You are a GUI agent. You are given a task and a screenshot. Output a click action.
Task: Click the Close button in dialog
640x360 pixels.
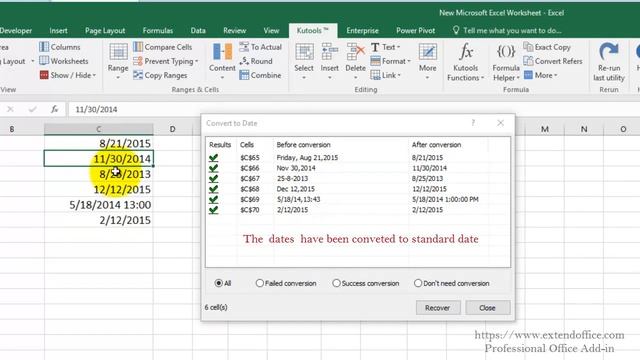coord(488,308)
